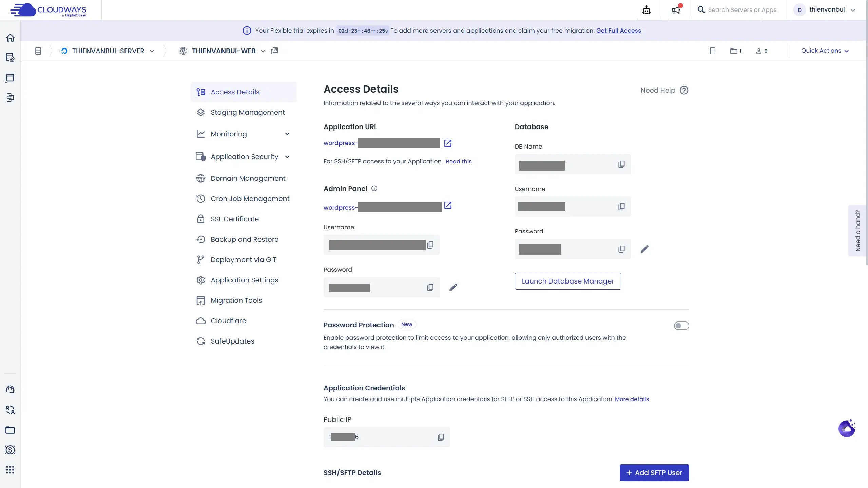Open the home dashboard icon in sidebar
This screenshot has height=488, width=868.
10,38
